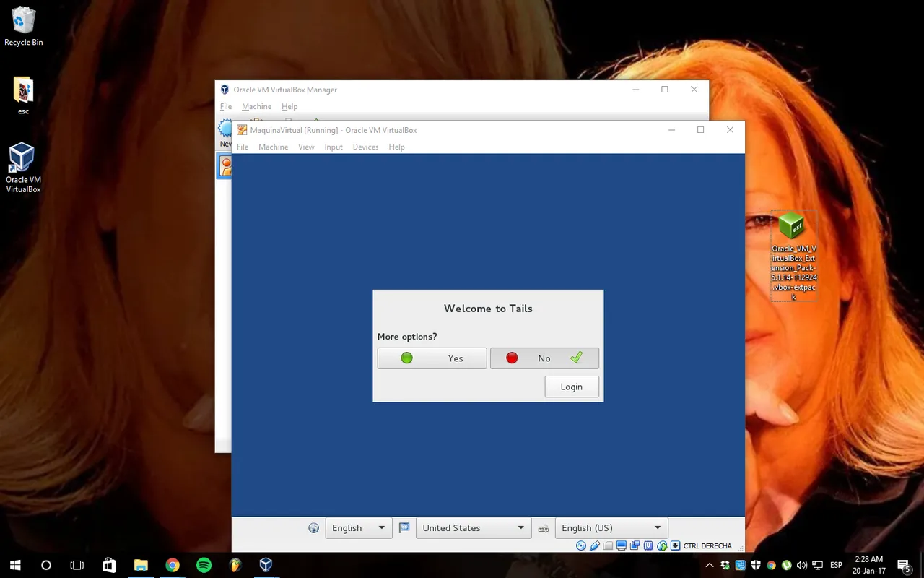Click the Login button
The image size is (924, 578).
(x=572, y=387)
